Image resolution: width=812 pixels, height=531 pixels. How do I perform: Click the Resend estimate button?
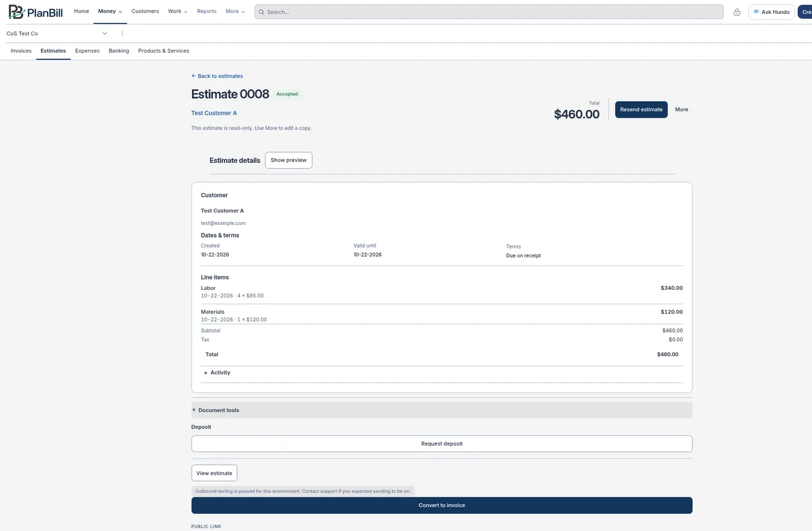641,110
